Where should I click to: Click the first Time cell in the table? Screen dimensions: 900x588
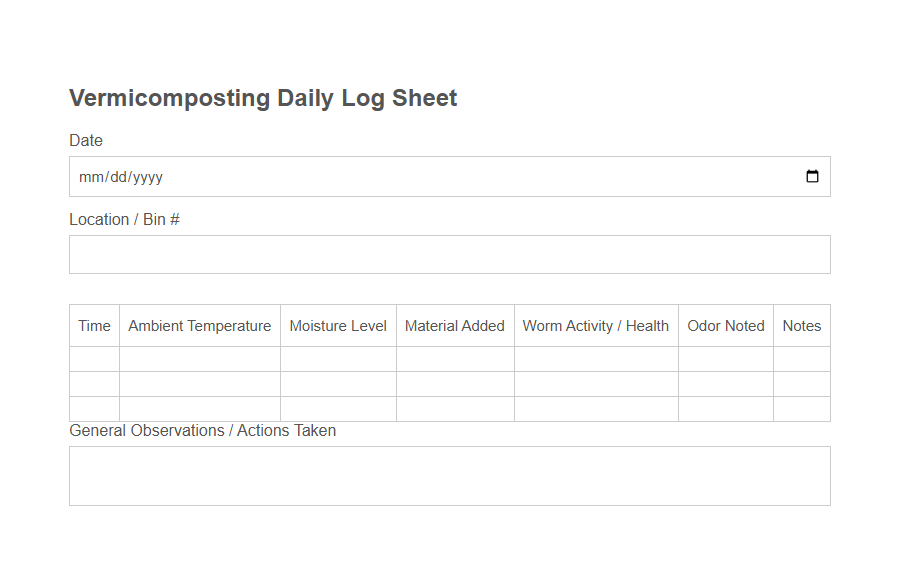tap(93, 357)
